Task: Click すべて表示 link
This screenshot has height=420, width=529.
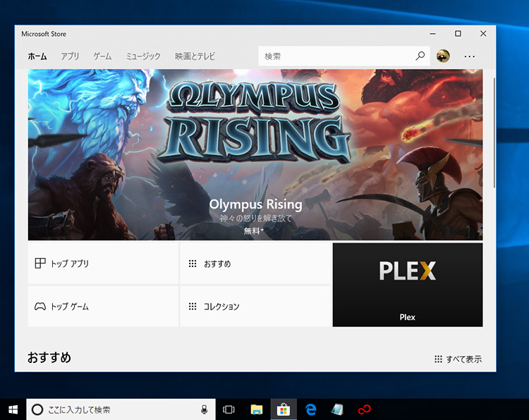Action: (458, 359)
